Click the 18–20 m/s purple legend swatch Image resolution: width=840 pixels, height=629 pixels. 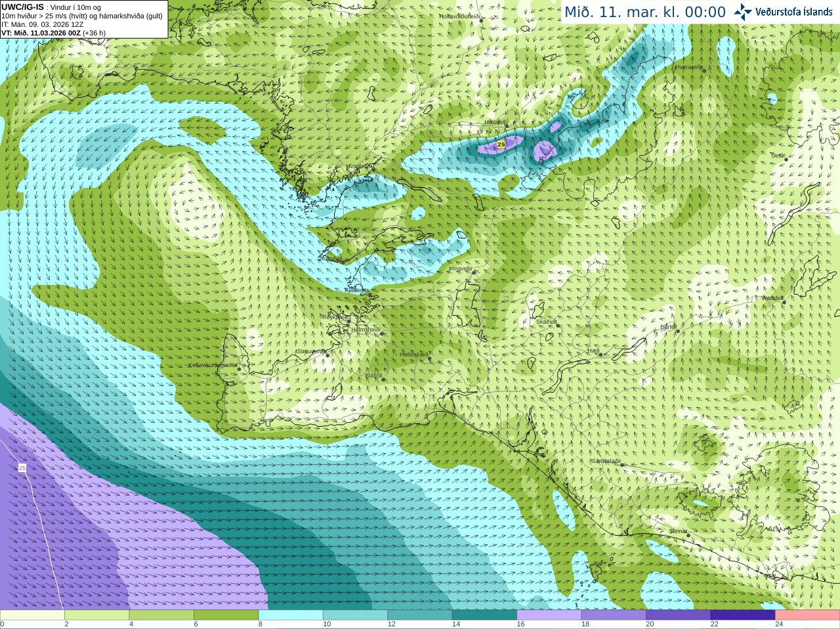[x=614, y=615]
